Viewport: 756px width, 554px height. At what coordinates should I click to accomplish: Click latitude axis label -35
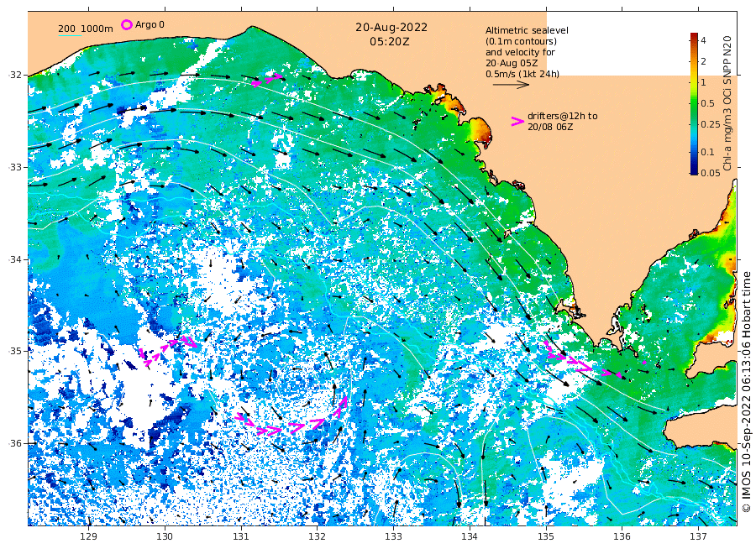(14, 351)
